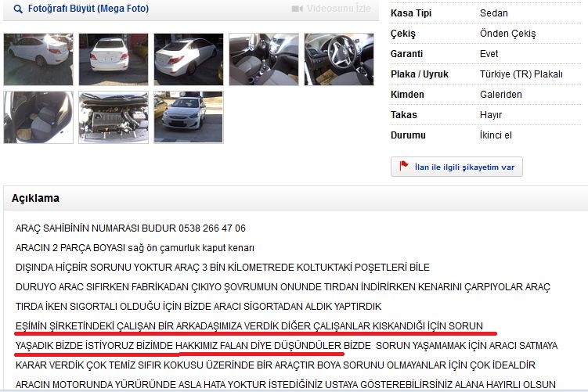Viewport: 588px width, 392px height.
Task: Click the red flag complaint icon
Action: [x=404, y=166]
